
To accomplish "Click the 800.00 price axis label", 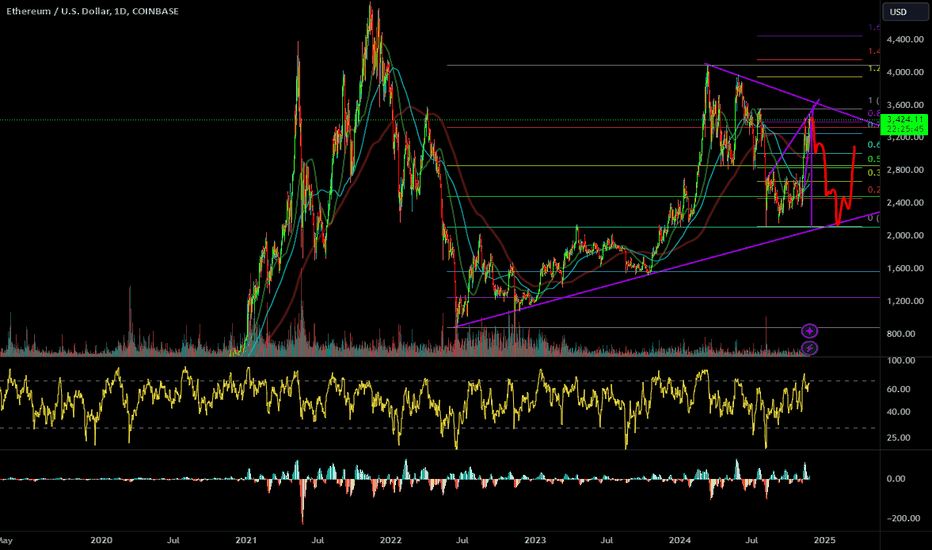I will tap(900, 334).
